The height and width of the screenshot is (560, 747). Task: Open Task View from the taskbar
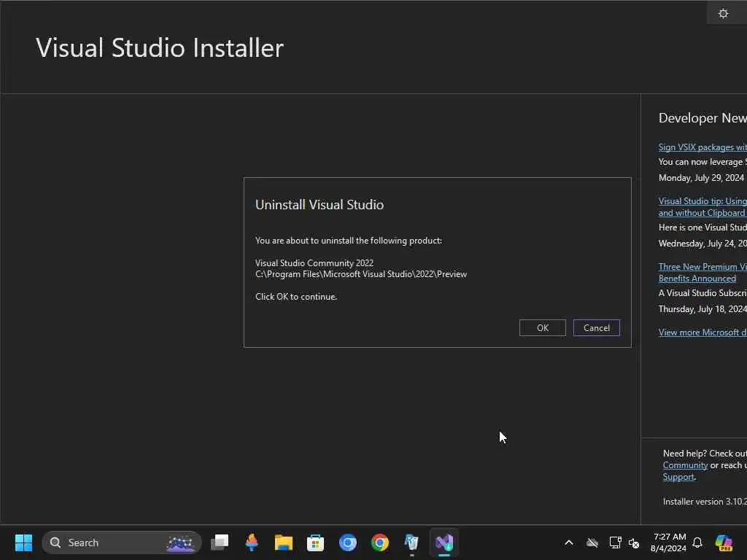(x=220, y=542)
